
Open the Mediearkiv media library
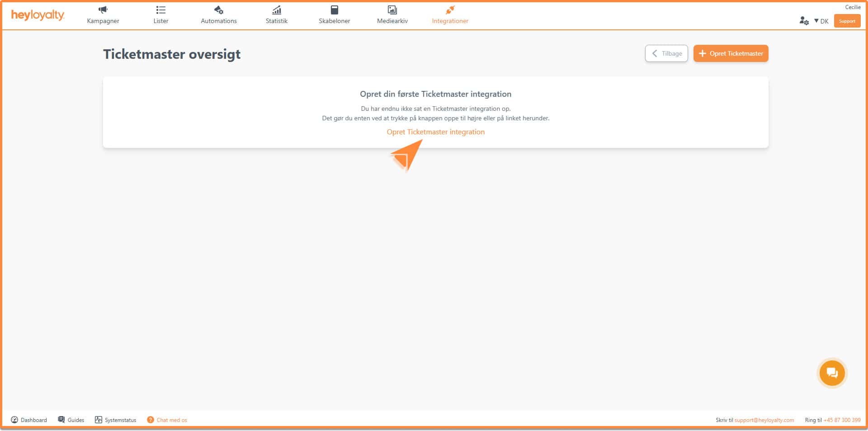[x=392, y=15]
